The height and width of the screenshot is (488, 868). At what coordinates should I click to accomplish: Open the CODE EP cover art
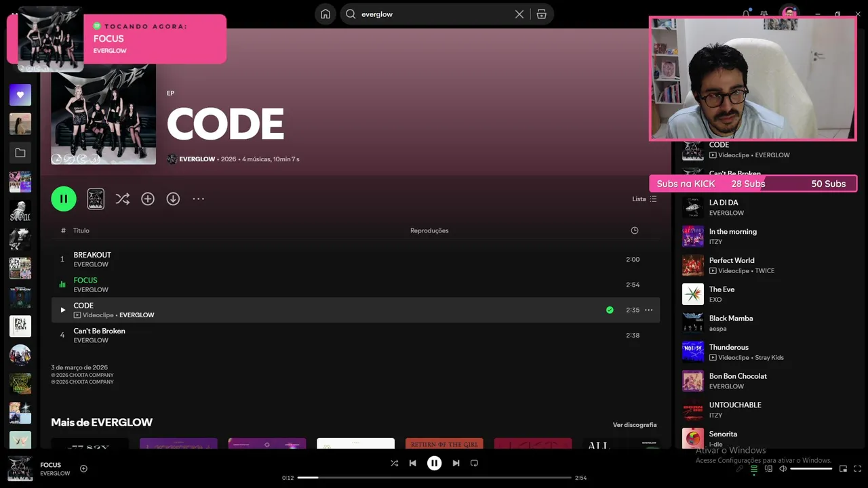(x=103, y=113)
